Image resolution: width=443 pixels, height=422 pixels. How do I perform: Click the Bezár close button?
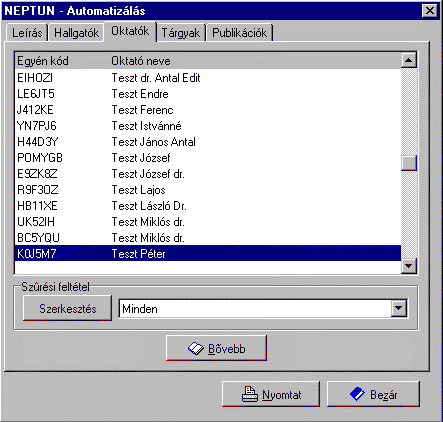(x=373, y=395)
